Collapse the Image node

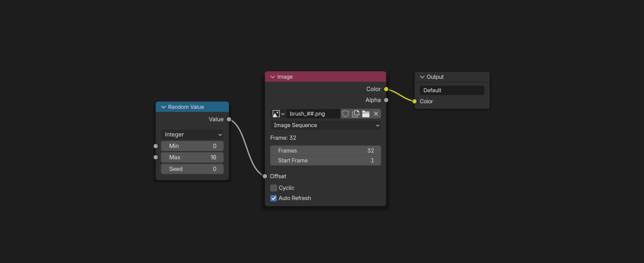coord(273,77)
